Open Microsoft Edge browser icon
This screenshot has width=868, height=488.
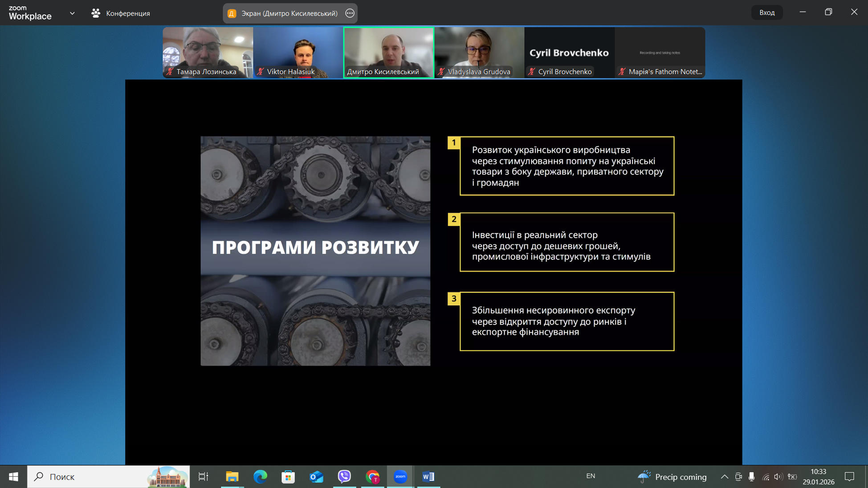260,476
